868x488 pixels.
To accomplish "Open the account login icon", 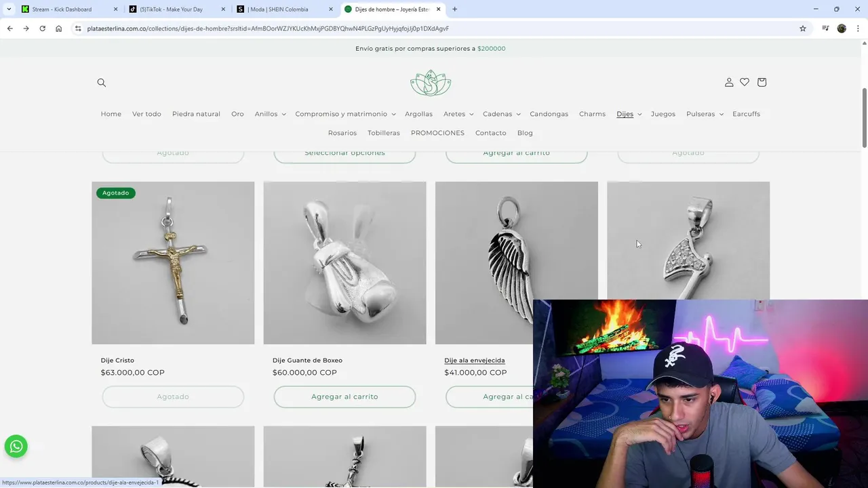I will coord(729,82).
